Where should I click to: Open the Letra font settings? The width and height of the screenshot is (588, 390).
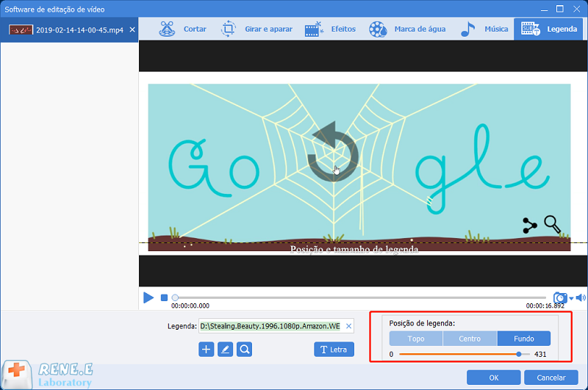(x=334, y=350)
